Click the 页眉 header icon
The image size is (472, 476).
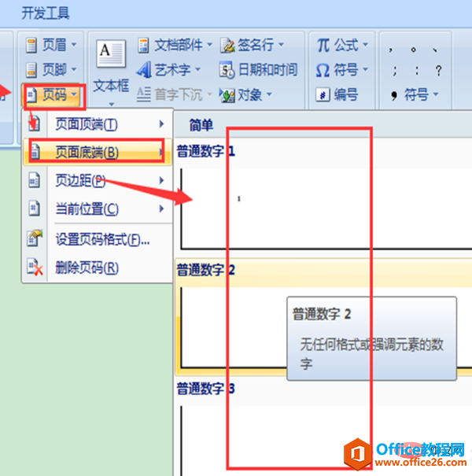click(x=31, y=45)
